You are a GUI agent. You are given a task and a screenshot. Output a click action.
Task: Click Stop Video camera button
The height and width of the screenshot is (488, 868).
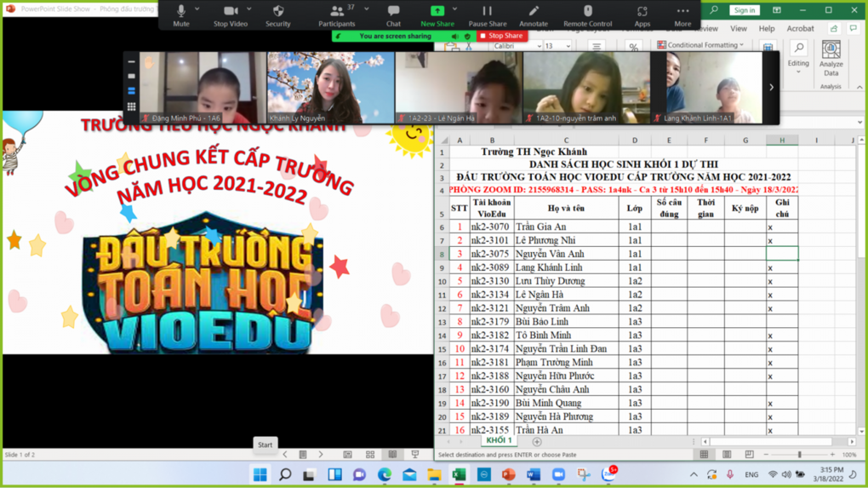230,14
